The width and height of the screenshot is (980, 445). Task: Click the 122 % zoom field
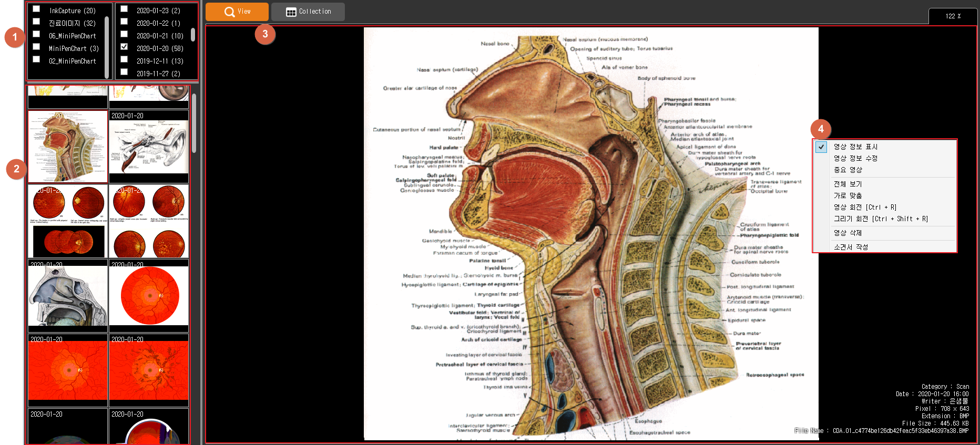tap(952, 16)
